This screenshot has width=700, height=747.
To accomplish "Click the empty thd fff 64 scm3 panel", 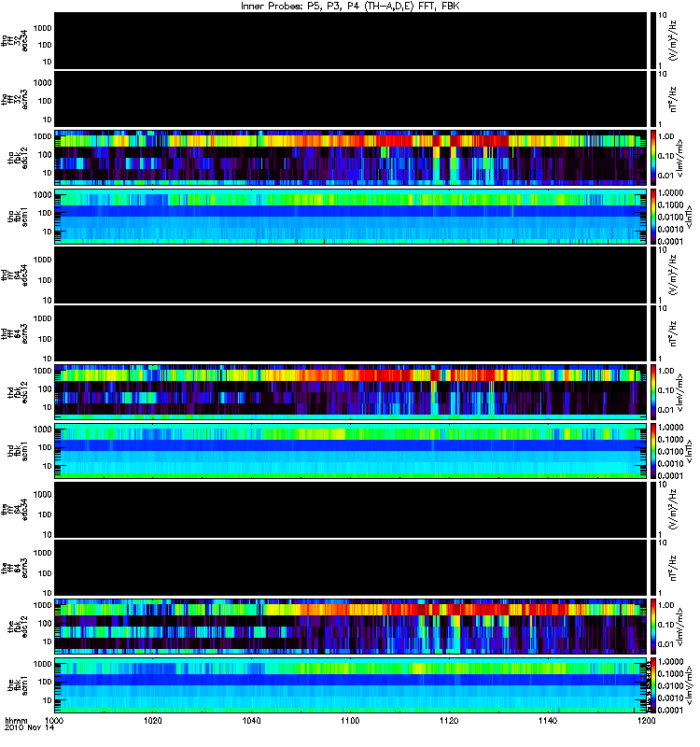I will (351, 333).
